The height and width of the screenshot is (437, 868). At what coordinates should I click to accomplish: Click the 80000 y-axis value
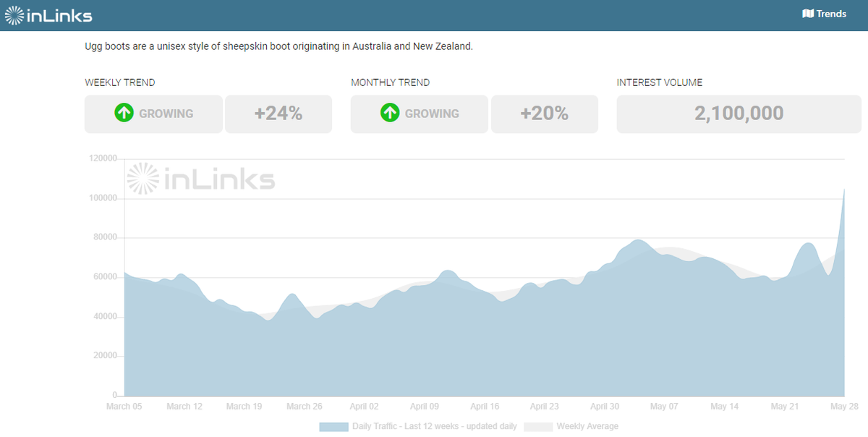pyautogui.click(x=106, y=237)
